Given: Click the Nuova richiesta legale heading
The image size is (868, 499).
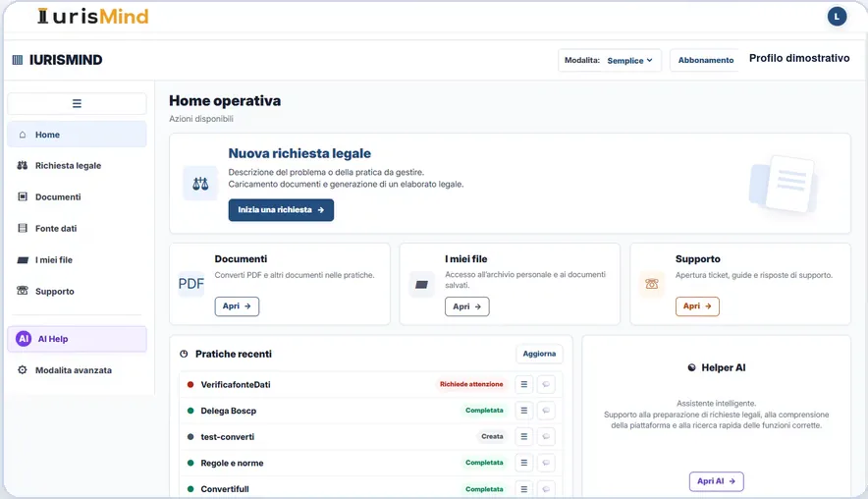Looking at the screenshot, I should click(x=299, y=153).
